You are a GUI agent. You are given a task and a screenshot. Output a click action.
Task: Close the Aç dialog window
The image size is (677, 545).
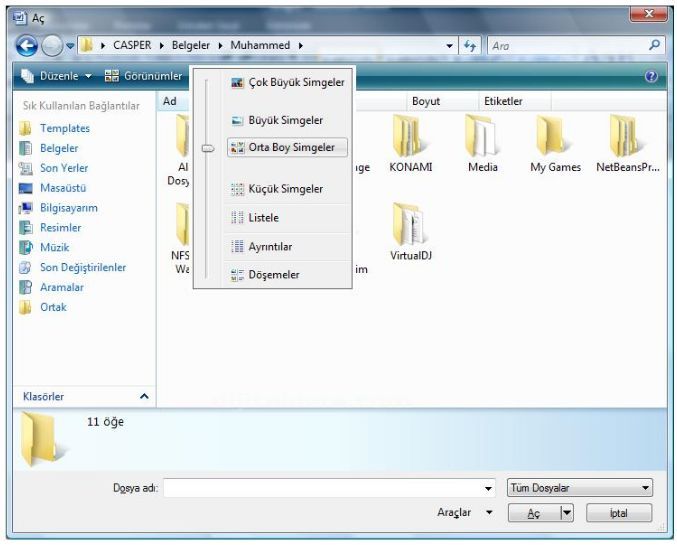648,14
